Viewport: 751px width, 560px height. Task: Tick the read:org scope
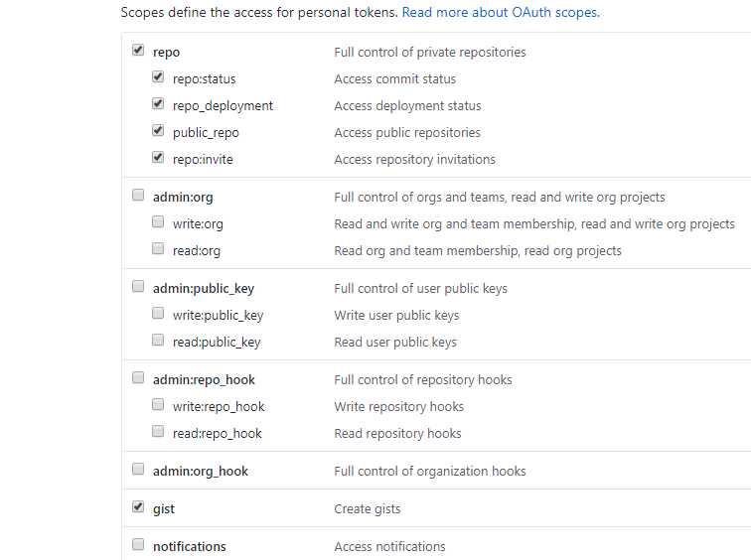click(x=158, y=248)
